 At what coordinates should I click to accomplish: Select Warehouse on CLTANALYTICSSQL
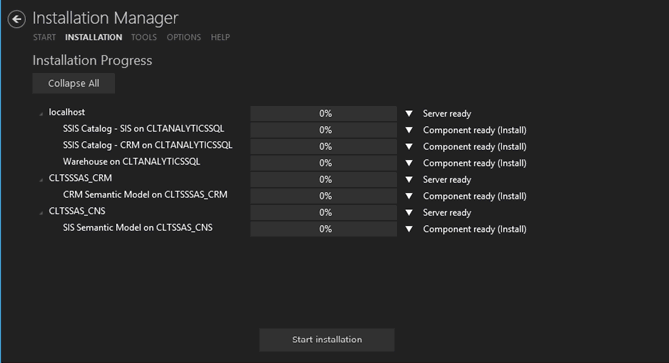[131, 162]
